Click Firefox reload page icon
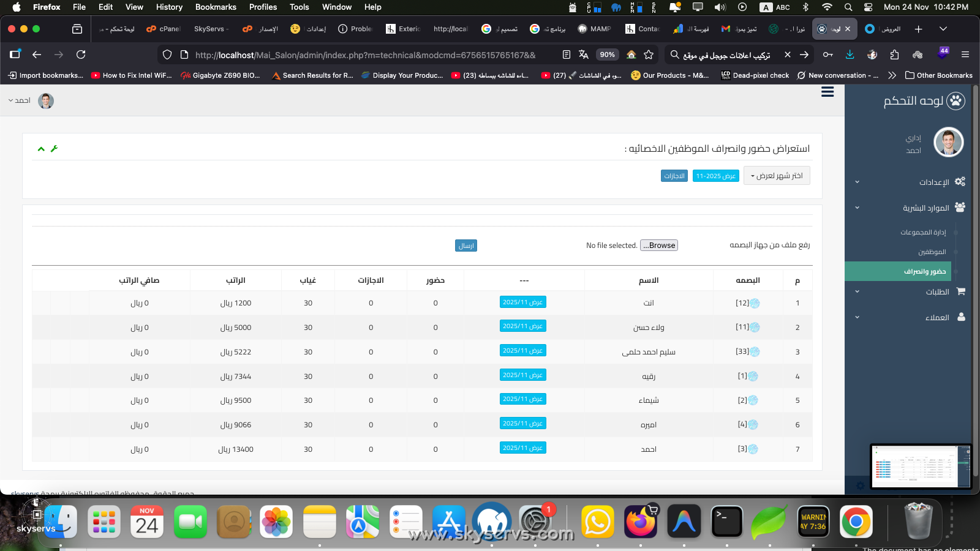This screenshot has width=980, height=551. click(x=81, y=54)
